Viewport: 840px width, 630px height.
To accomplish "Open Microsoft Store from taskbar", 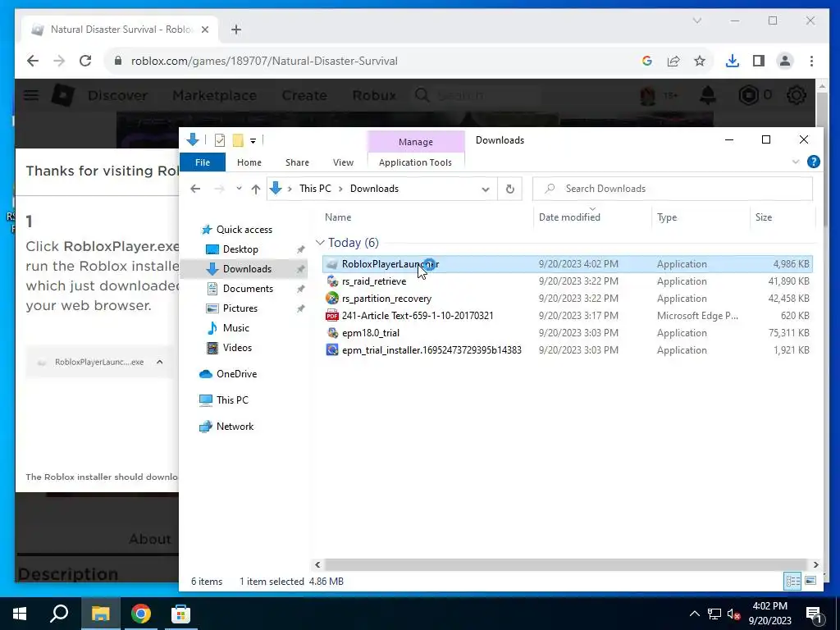I will pyautogui.click(x=180, y=614).
